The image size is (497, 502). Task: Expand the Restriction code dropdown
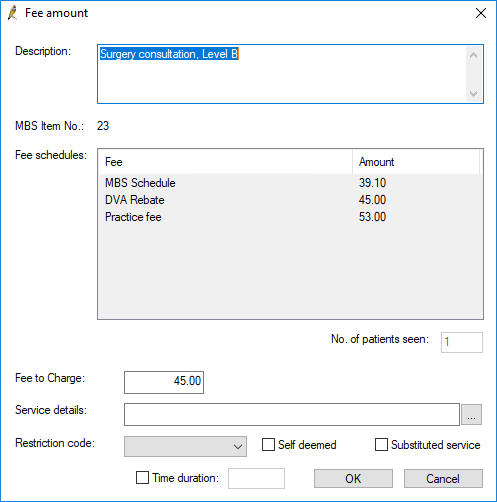185,446
